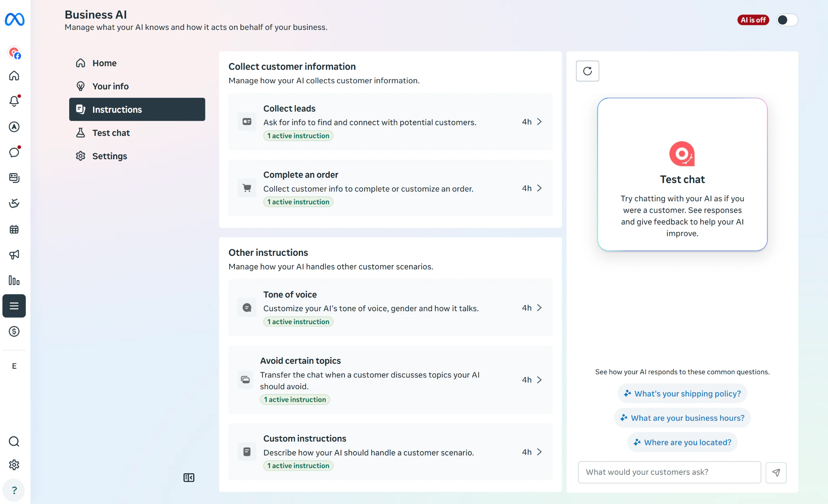Open the megaphone Ads icon
This screenshot has height=504, width=828.
pos(14,255)
